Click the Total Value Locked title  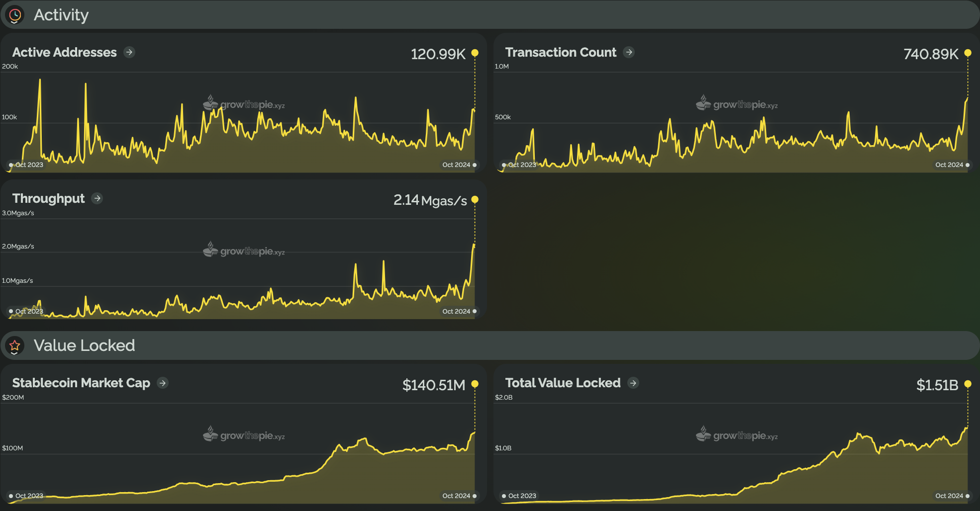[x=563, y=383]
